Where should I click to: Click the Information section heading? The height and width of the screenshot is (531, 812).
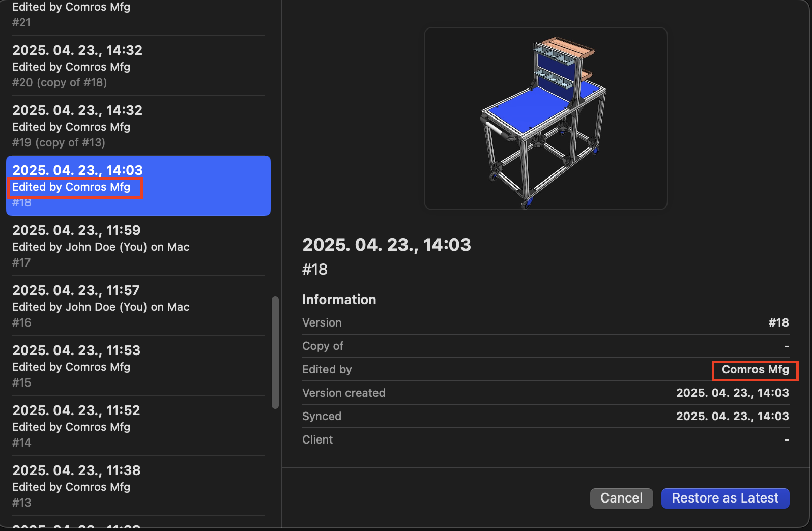(x=339, y=300)
